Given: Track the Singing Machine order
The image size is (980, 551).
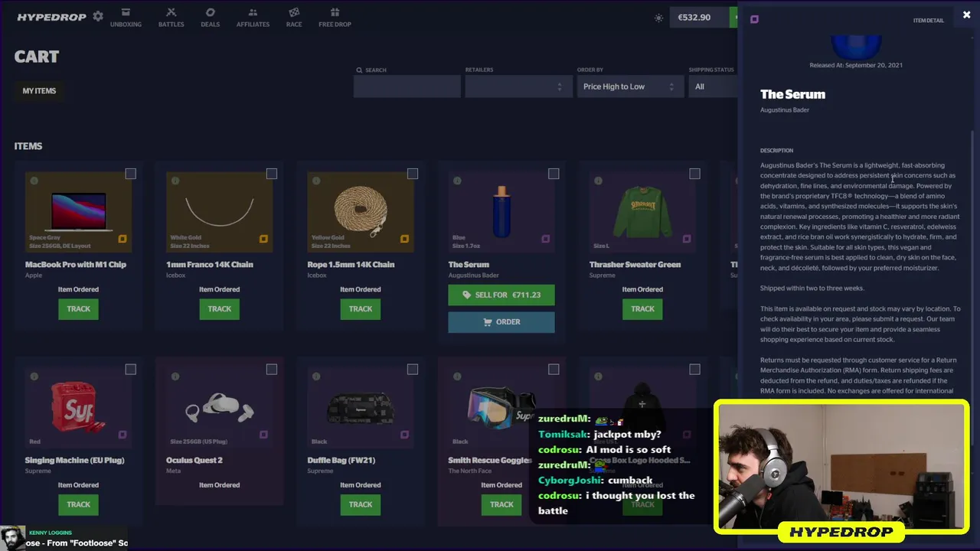Looking at the screenshot, I should pos(78,504).
